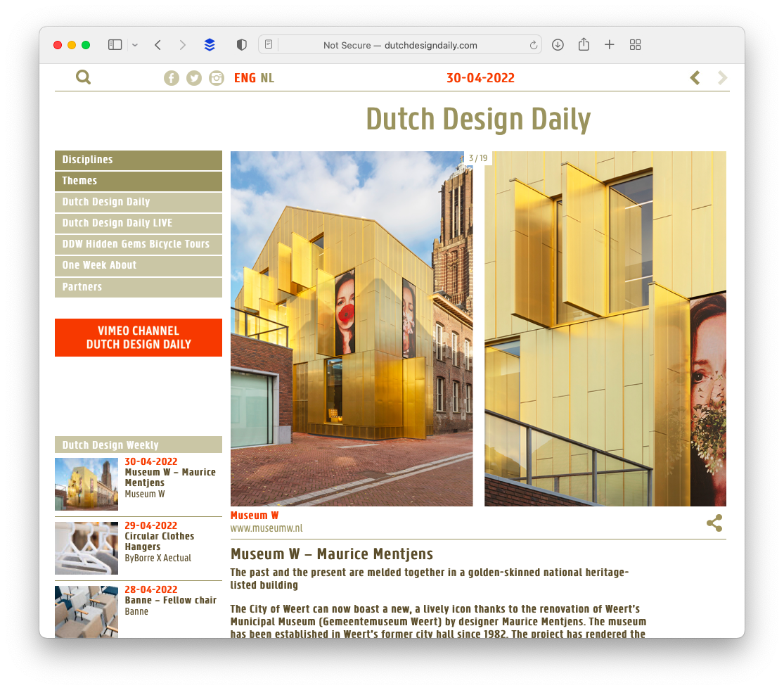Open the Instagram social icon
784x690 pixels.
tap(217, 78)
